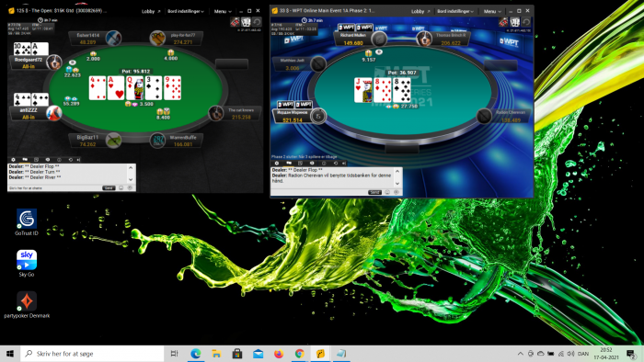644x362 pixels.
Task: Toggle the sound icon under the WPT table
Action: 344,164
